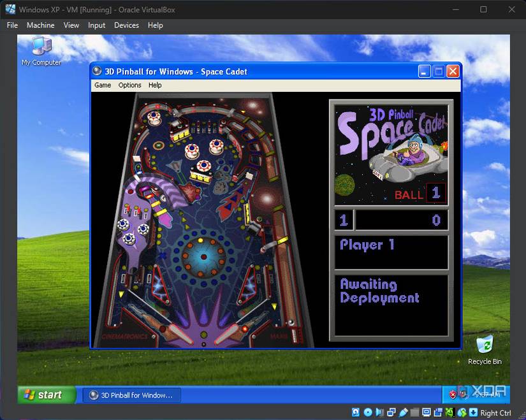Open the Game menu in 3D Pinball
The width and height of the screenshot is (526, 420).
click(x=102, y=85)
